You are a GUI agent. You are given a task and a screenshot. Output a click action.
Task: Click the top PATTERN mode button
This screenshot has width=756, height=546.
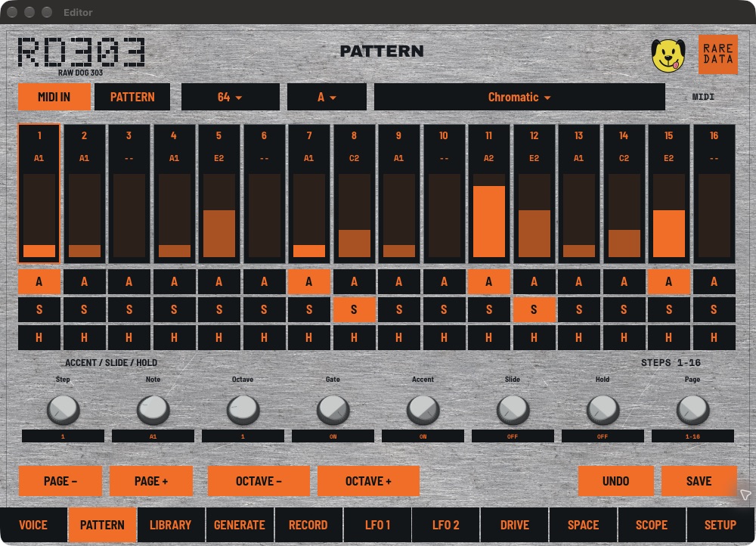pyautogui.click(x=132, y=97)
